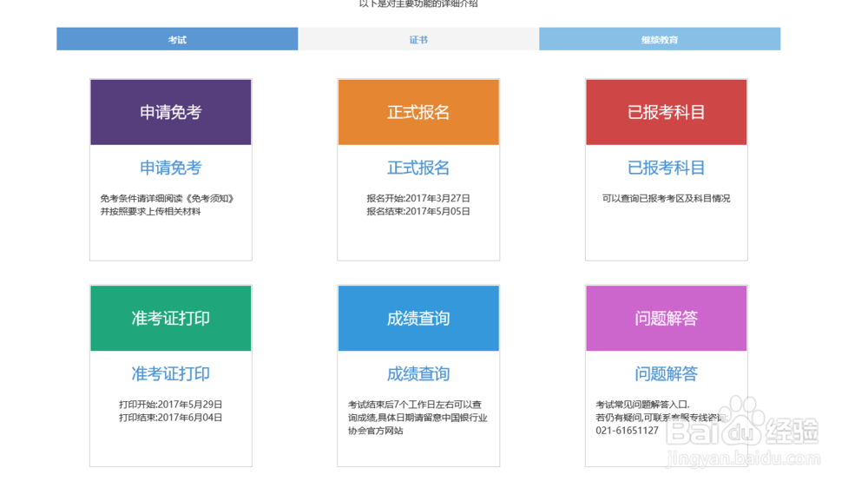Open the blue 申请免考 link
The height and width of the screenshot is (488, 868).
click(x=170, y=168)
